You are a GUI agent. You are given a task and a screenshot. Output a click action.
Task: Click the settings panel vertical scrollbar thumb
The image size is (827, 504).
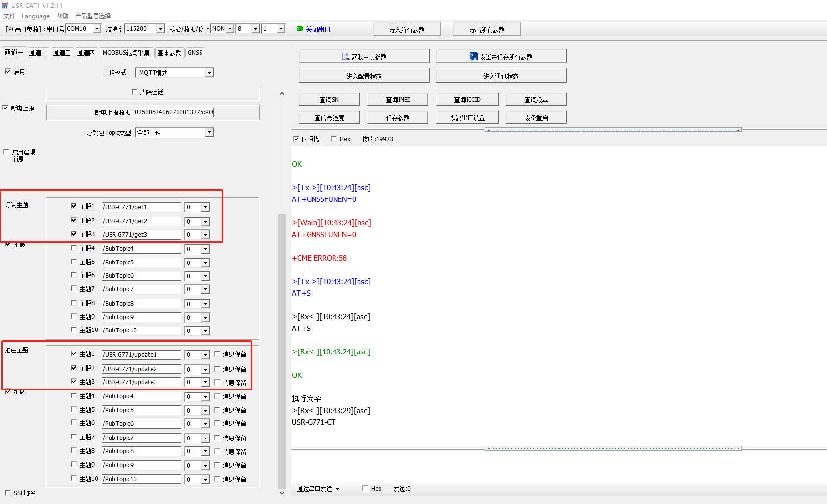pos(282,342)
